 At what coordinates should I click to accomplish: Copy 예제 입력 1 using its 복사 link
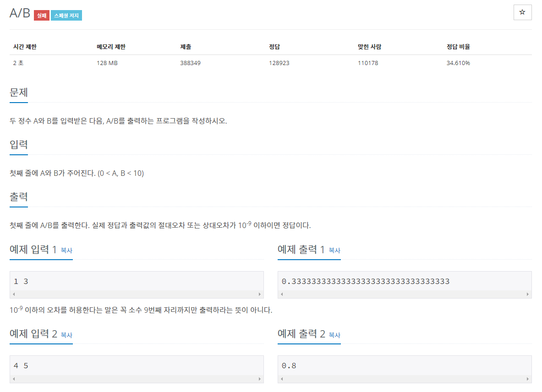coord(67,250)
